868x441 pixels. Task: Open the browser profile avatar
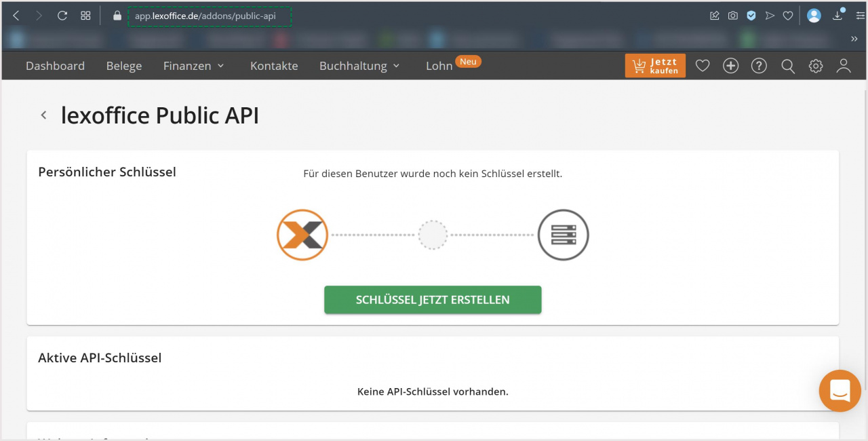coord(814,16)
